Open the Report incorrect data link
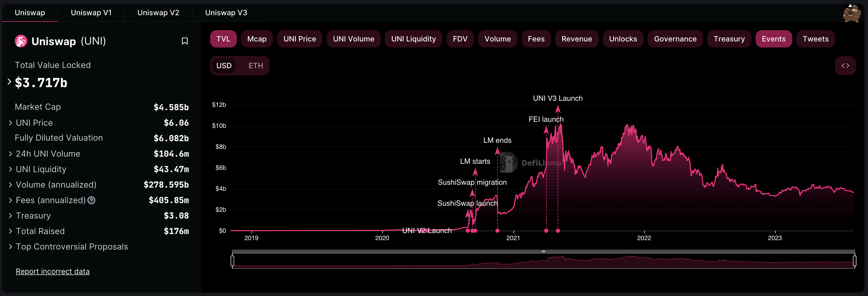The height and width of the screenshot is (296, 868). (x=53, y=271)
